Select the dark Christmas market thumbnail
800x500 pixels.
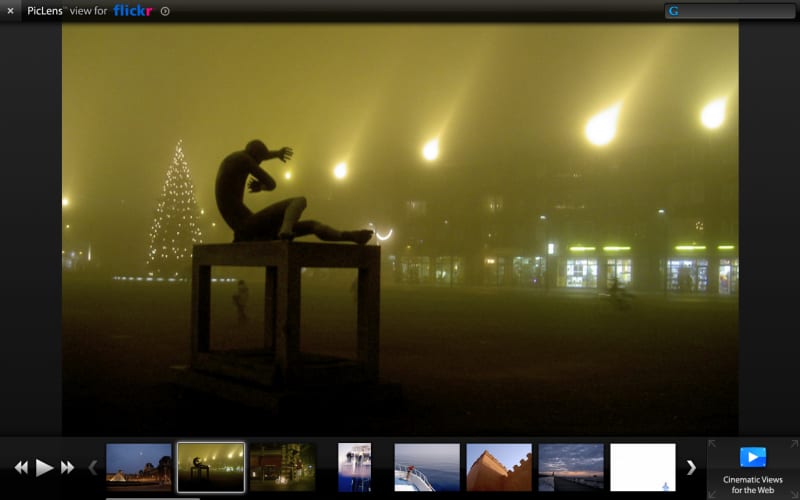pos(283,467)
